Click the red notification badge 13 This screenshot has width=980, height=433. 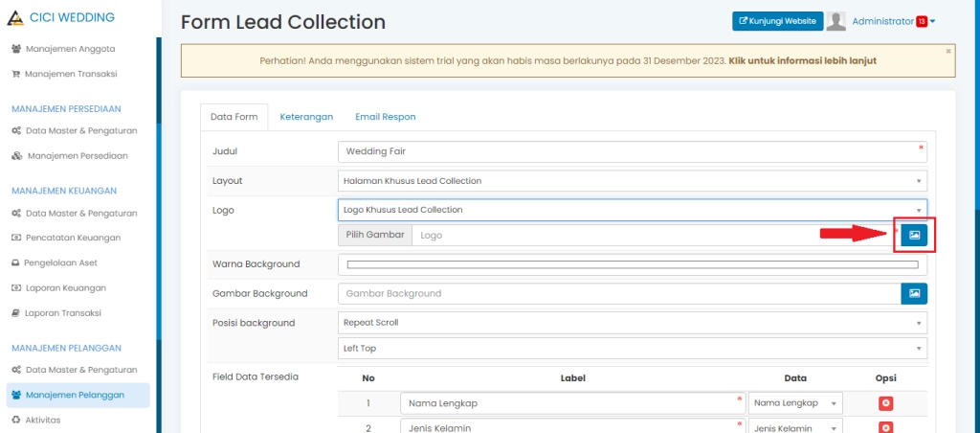[922, 22]
